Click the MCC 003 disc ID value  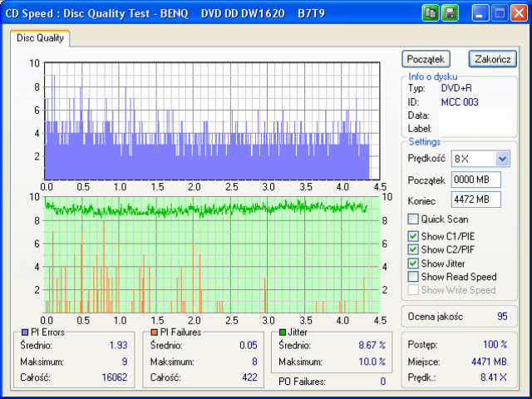coord(460,101)
